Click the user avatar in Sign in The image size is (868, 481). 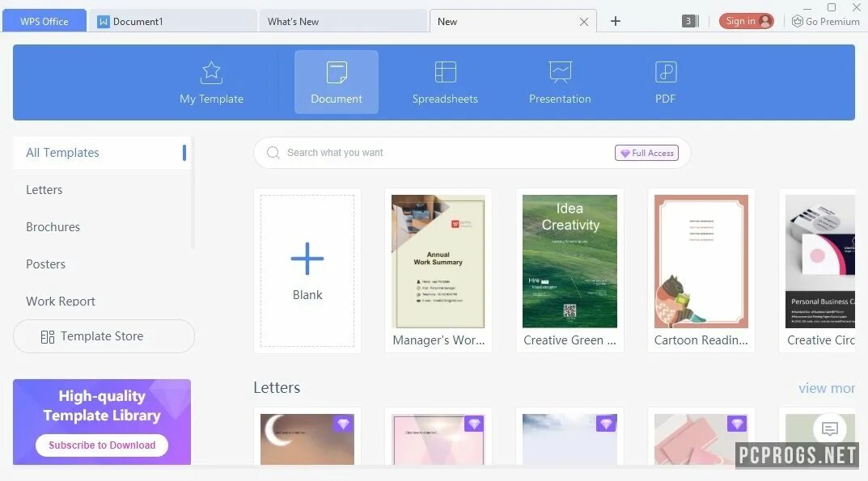765,22
